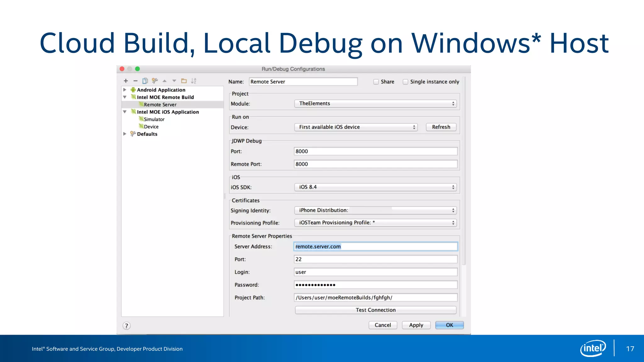Viewport: 644px width, 362px height.
Task: Click the Android Application robot icon
Action: coord(133,90)
